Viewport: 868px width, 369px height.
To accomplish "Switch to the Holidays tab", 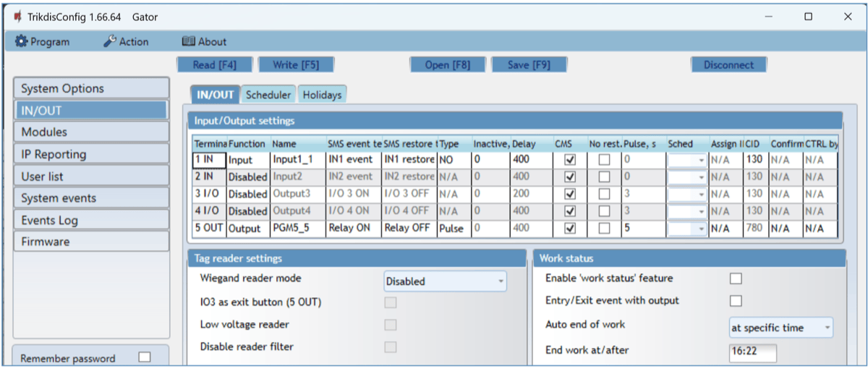I will coord(322,95).
